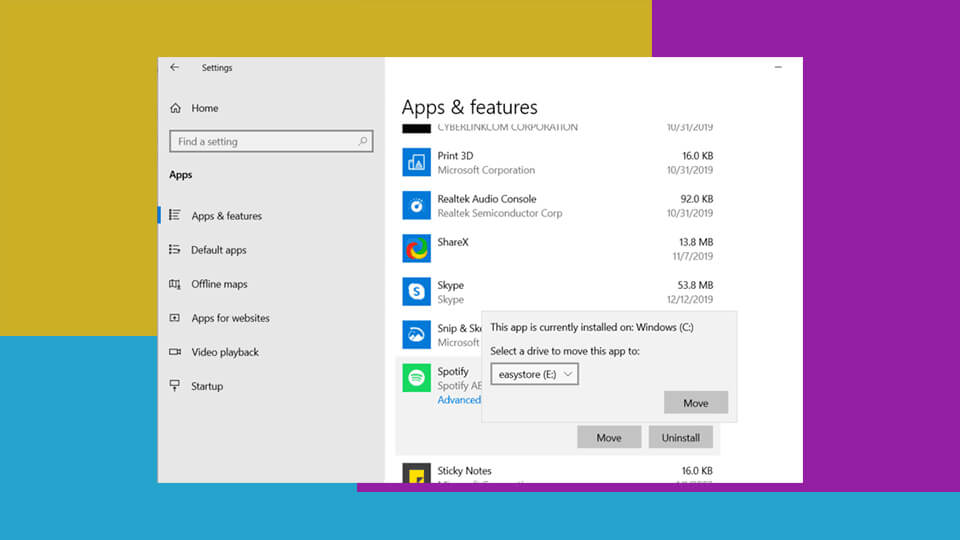Viewport: 960px width, 540px height.
Task: Click Uninstall for Spotify
Action: coord(680,437)
